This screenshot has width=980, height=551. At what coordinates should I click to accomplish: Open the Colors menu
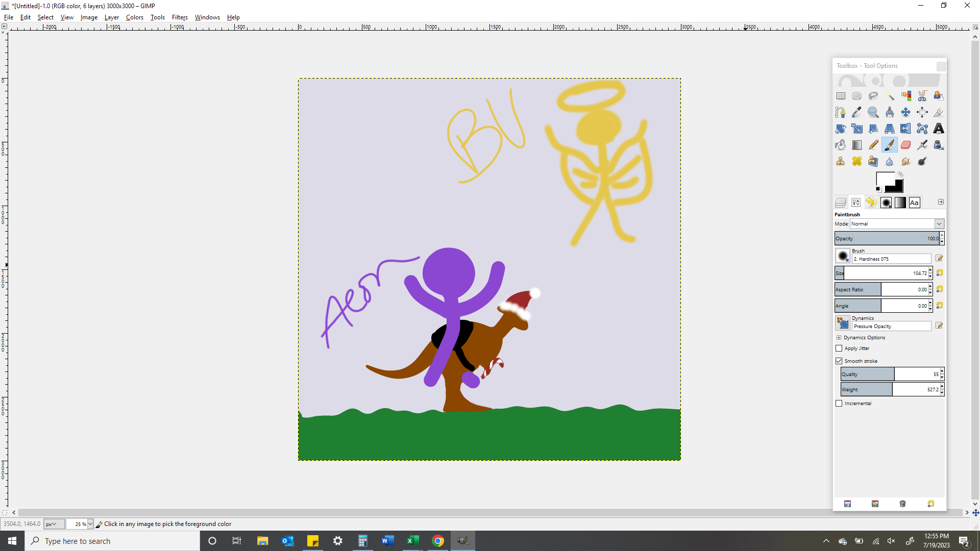[135, 17]
